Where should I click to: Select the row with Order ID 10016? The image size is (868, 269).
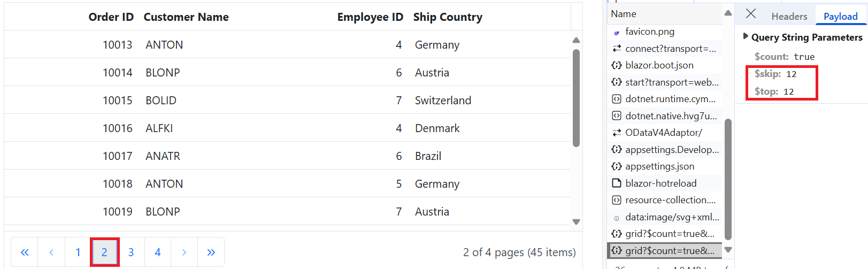pos(287,128)
